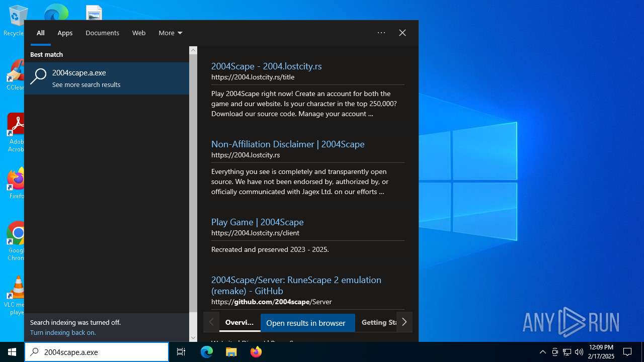The image size is (644, 362).
Task: Select the Overview preview tab
Action: (239, 323)
